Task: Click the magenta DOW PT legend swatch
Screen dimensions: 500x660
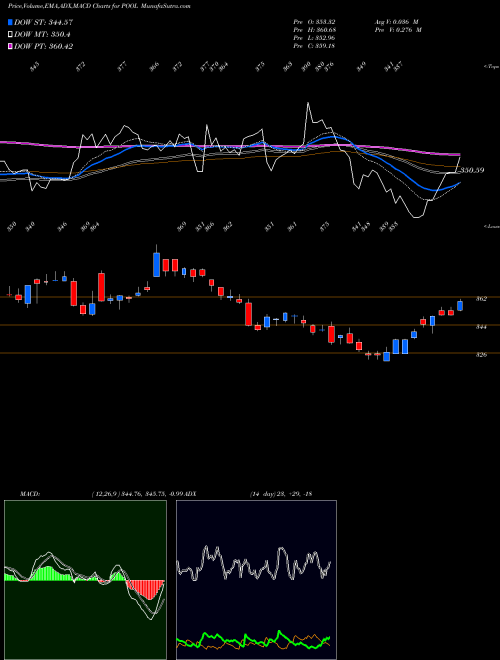Action: tap(10, 46)
